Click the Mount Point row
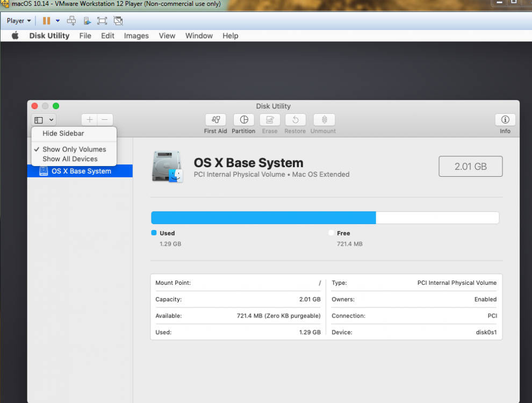 point(238,283)
